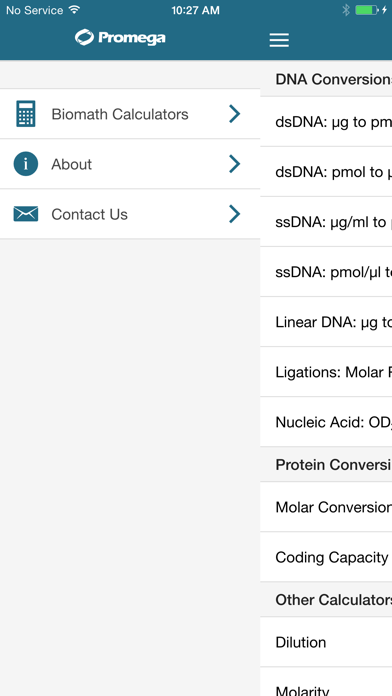Select the About menu entry

[130, 164]
